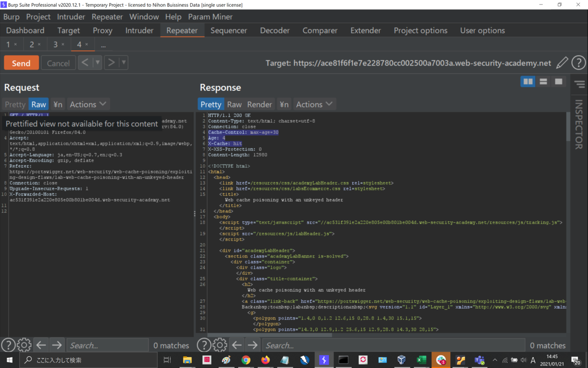This screenshot has width=588, height=368.
Task: Edit target with the pencil icon
Action: pos(562,63)
